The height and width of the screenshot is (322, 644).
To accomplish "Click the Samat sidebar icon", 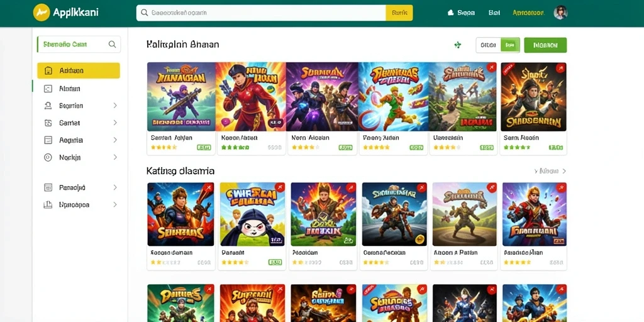I will (x=48, y=123).
